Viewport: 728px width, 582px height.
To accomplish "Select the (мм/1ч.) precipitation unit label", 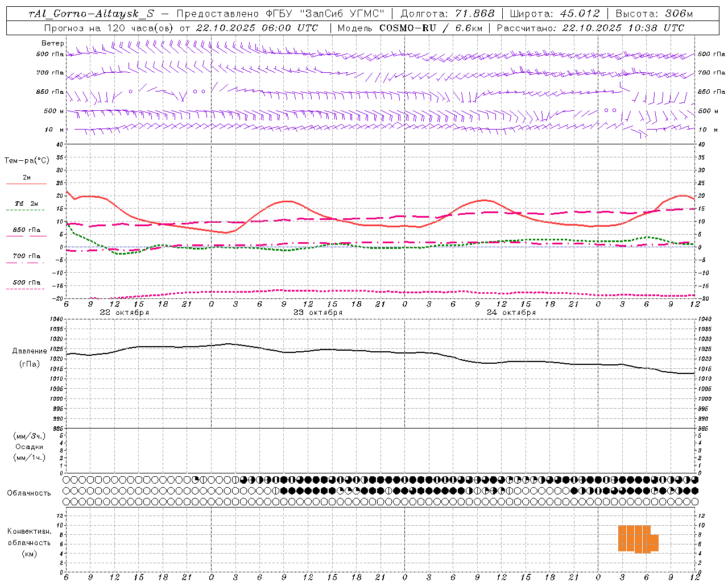I will point(30,458).
